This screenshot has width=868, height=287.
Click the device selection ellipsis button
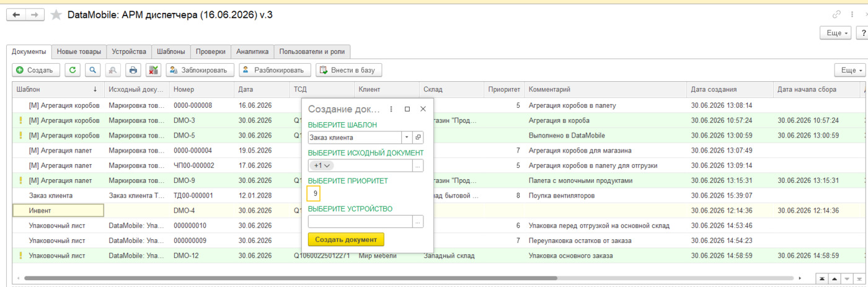[x=418, y=221]
